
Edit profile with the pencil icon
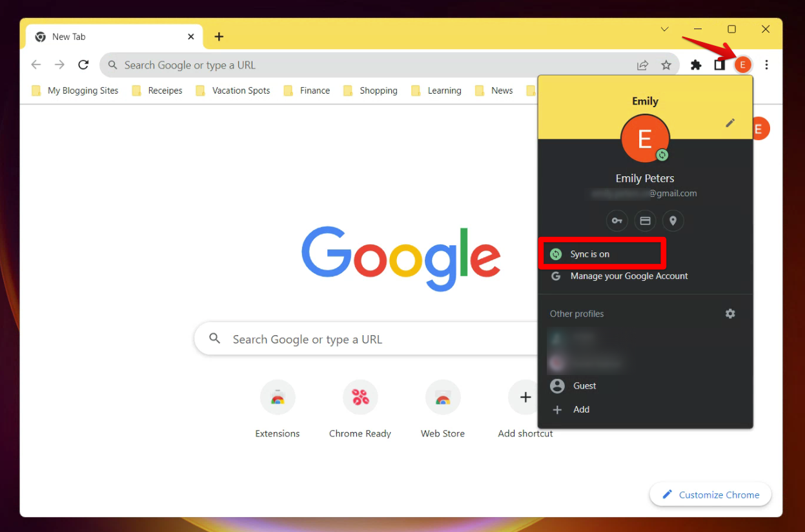coord(730,123)
